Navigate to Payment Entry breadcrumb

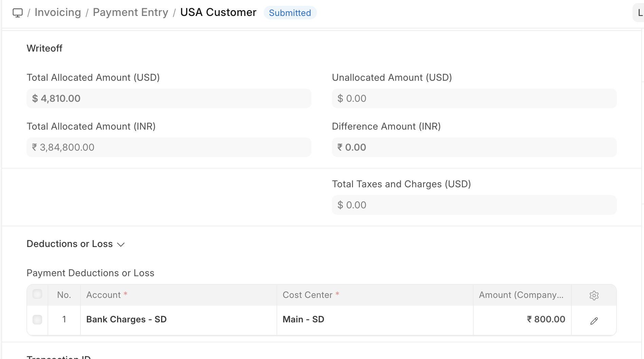pos(130,12)
